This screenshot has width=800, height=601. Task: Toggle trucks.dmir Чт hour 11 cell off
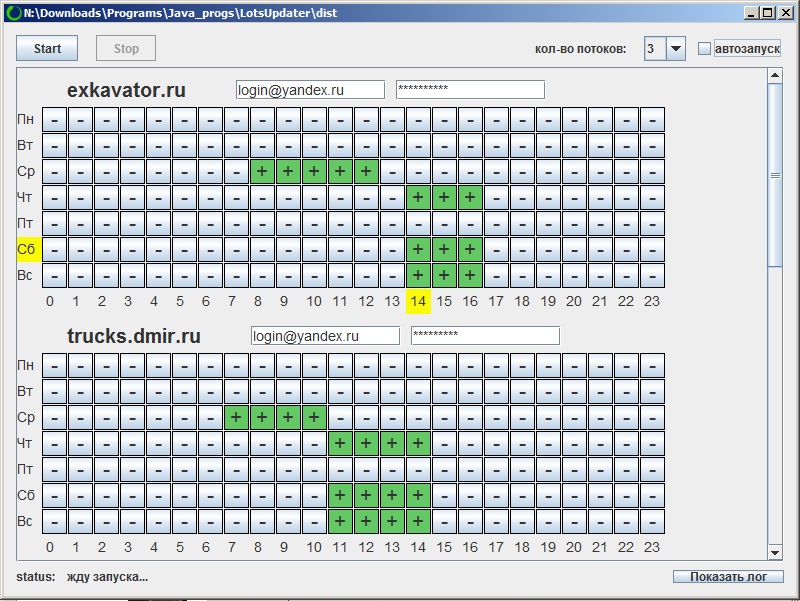pos(340,443)
